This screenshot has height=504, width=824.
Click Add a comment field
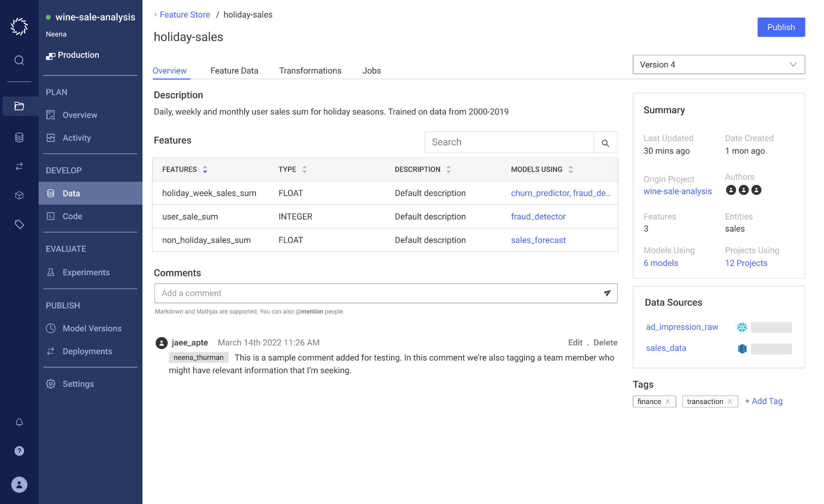[378, 293]
